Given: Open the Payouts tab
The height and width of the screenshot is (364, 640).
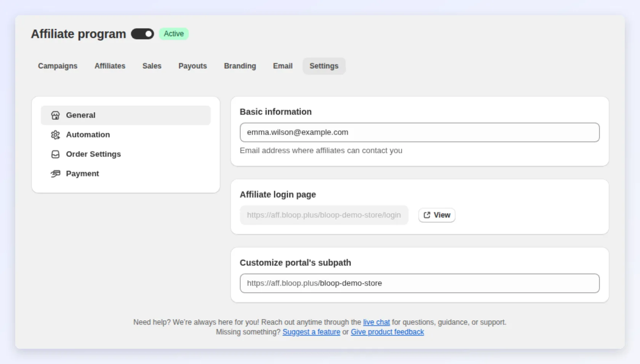Looking at the screenshot, I should (193, 66).
